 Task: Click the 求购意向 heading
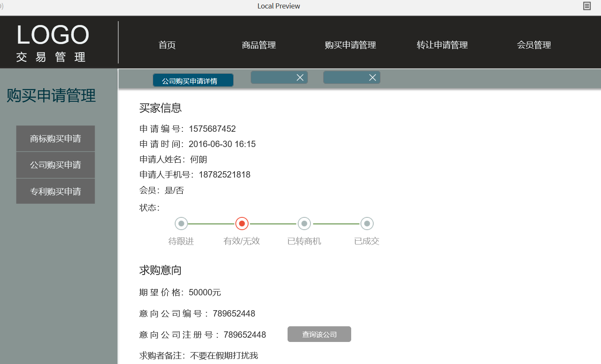click(160, 270)
